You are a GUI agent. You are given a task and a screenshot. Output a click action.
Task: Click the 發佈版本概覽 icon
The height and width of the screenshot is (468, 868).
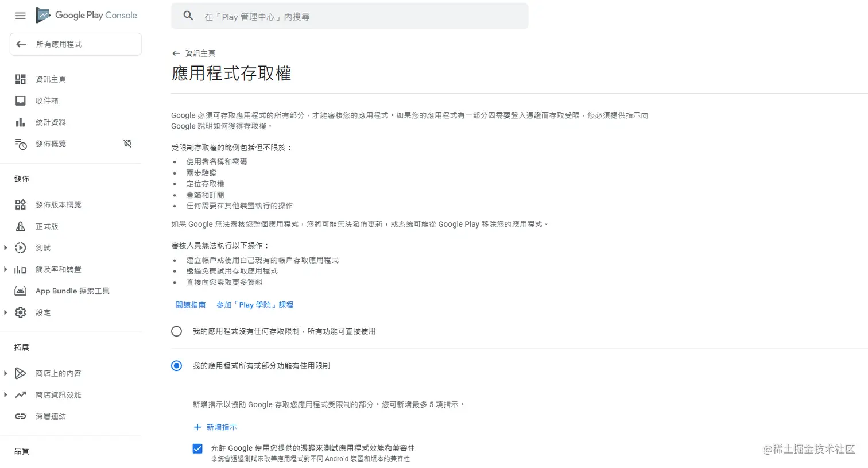click(21, 204)
